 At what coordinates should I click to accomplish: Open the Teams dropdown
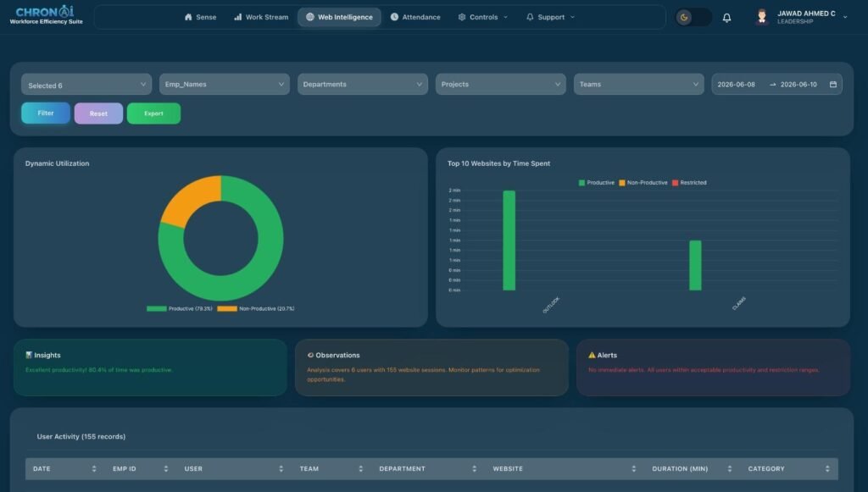coord(639,84)
